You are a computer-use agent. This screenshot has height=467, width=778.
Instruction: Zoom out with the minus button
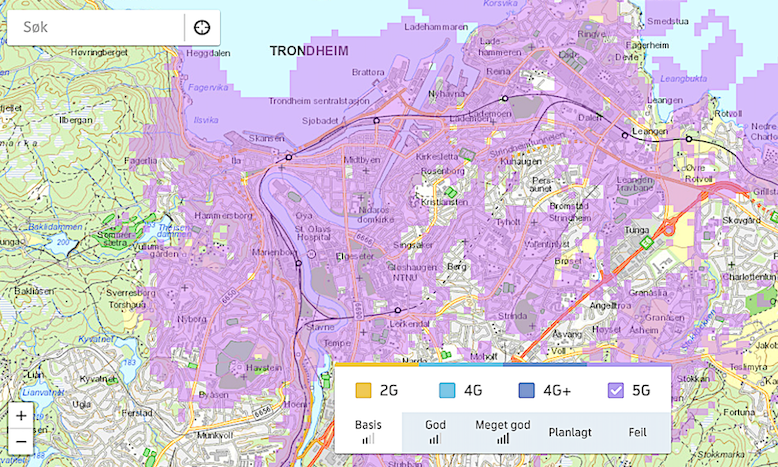click(x=21, y=439)
